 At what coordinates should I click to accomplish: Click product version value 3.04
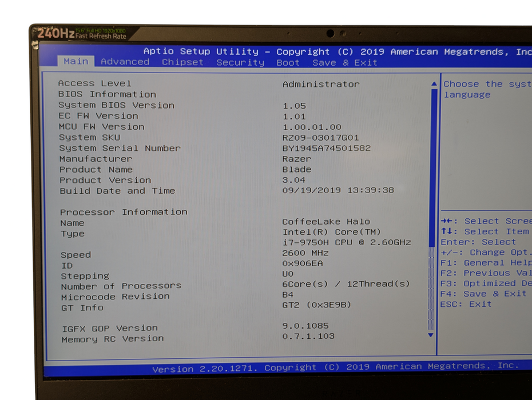294,180
